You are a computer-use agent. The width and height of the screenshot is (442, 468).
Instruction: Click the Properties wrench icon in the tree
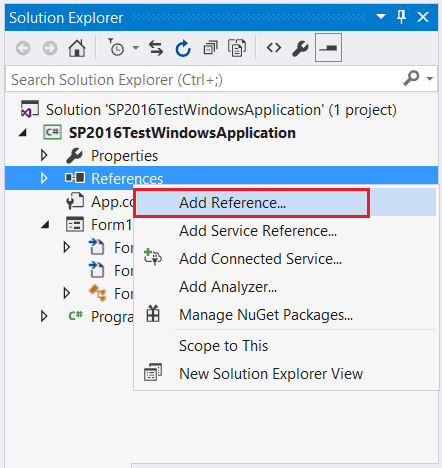(x=74, y=156)
